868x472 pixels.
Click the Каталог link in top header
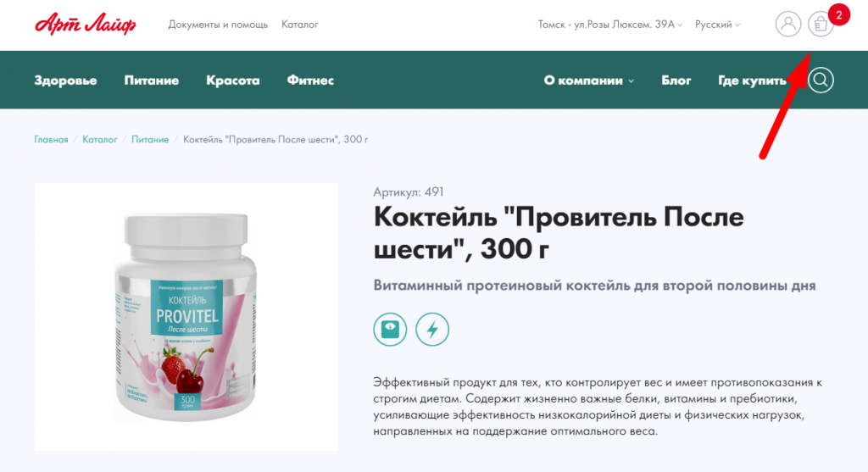coord(299,25)
